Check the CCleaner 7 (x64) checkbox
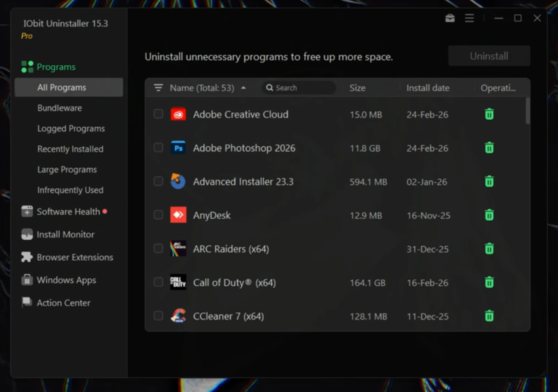Viewport: 558px width, 392px height. 158,316
